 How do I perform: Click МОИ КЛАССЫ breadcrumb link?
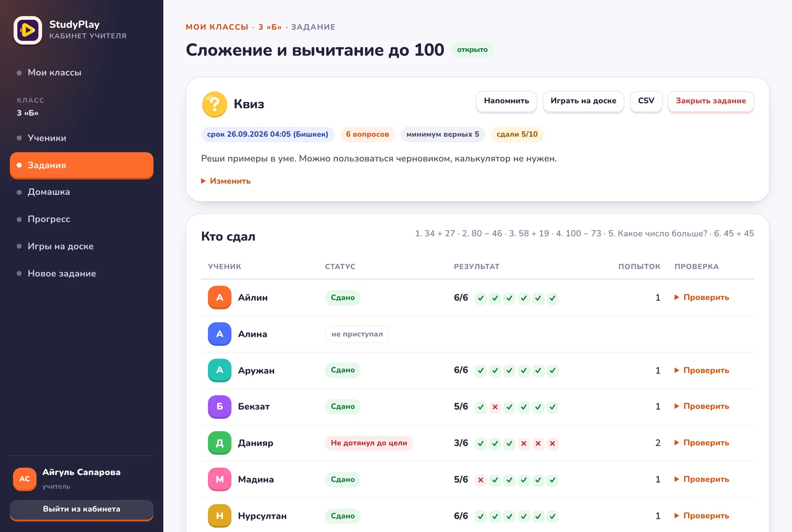coord(217,27)
